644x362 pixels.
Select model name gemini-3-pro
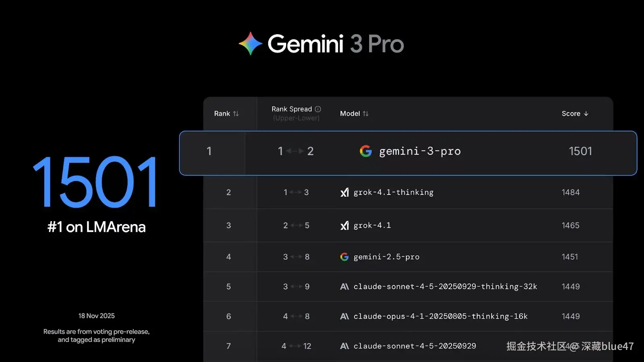(420, 151)
